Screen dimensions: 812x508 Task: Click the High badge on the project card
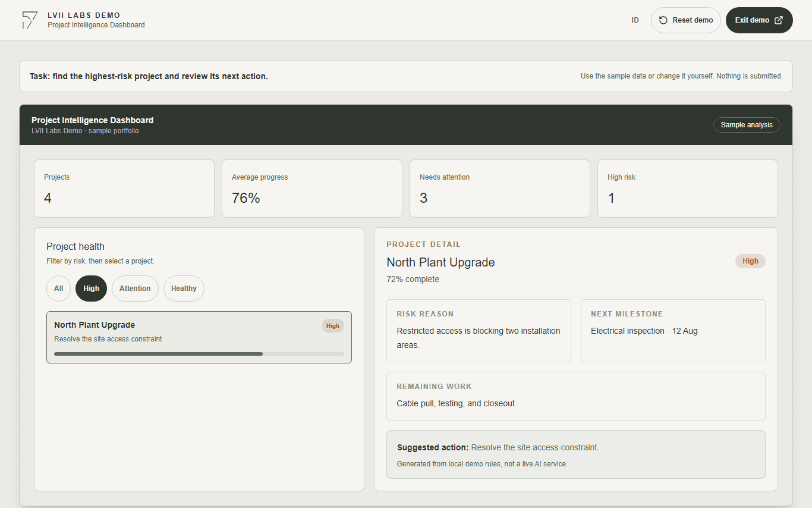(x=333, y=326)
